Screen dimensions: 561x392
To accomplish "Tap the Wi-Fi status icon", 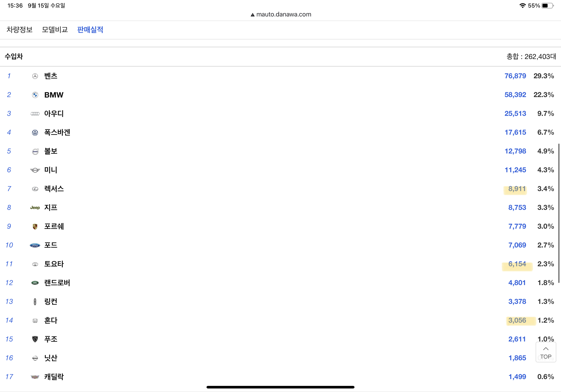I will (x=522, y=6).
